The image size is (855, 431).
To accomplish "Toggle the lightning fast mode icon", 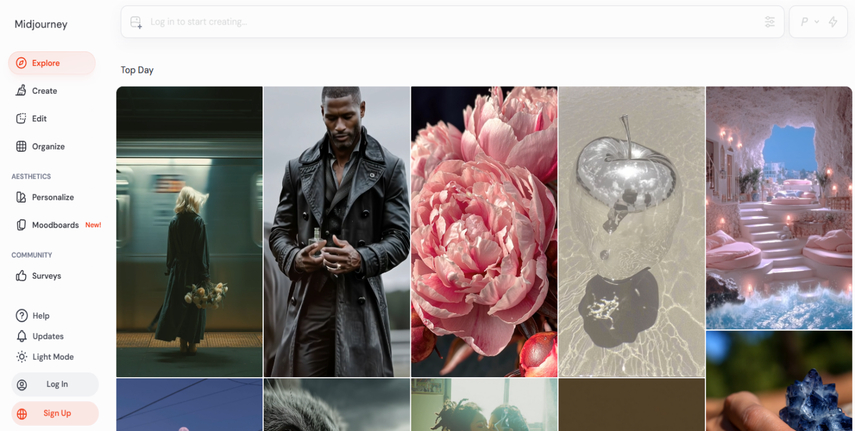I will (833, 22).
